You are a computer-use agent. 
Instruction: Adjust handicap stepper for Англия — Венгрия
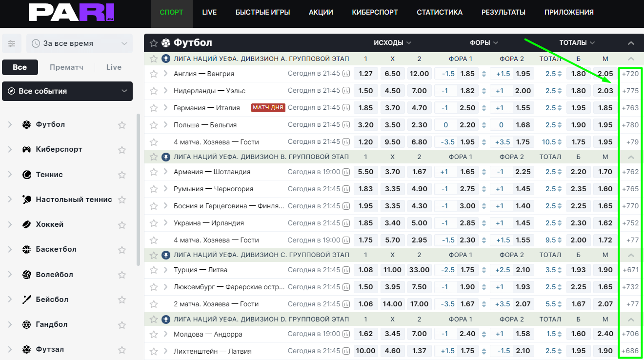coord(484,74)
